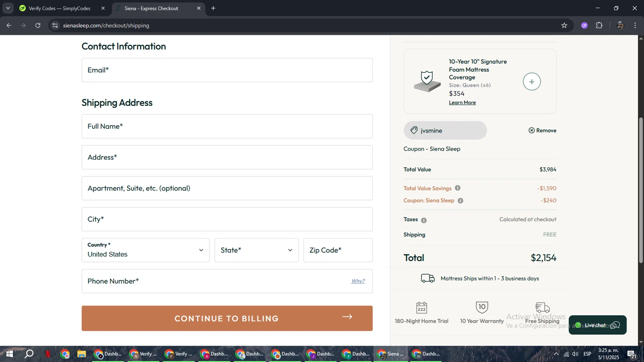Open the notification center icon
The image size is (644, 362).
(x=632, y=354)
